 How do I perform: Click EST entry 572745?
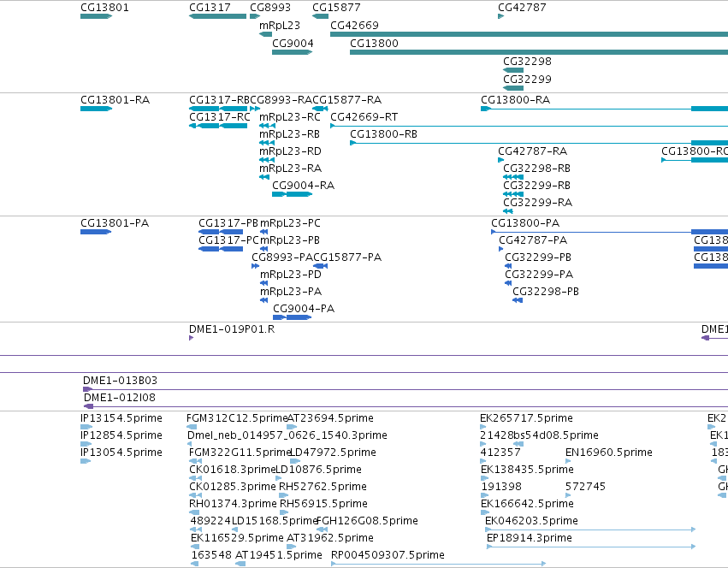click(585, 487)
